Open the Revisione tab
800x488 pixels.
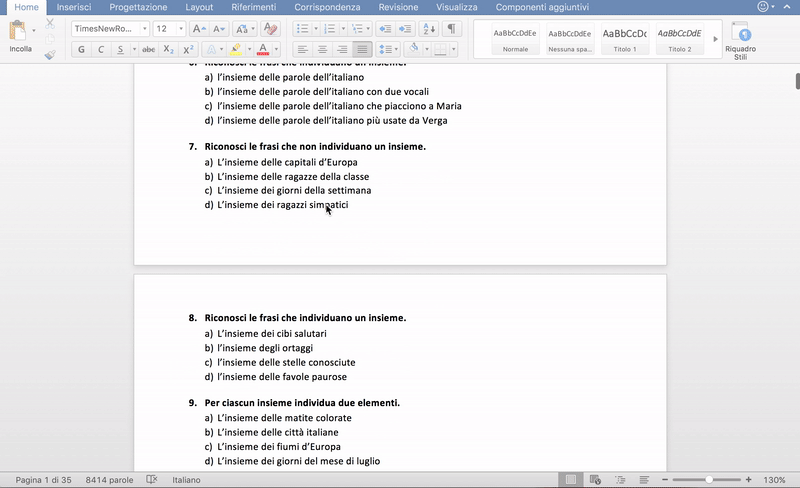[398, 7]
